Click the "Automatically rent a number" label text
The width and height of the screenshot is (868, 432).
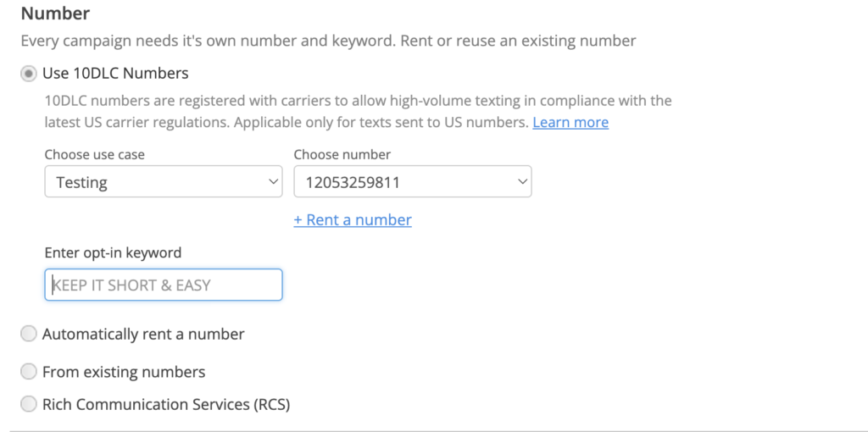143,335
